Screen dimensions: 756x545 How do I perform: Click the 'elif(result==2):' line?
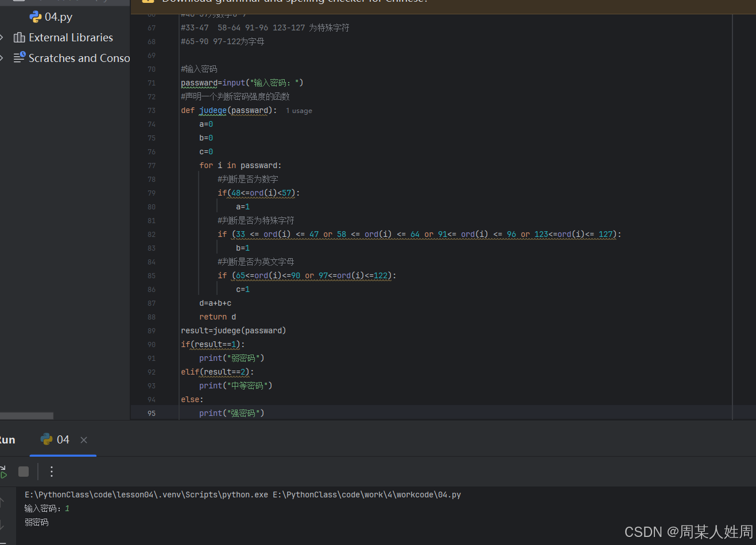pyautogui.click(x=218, y=372)
